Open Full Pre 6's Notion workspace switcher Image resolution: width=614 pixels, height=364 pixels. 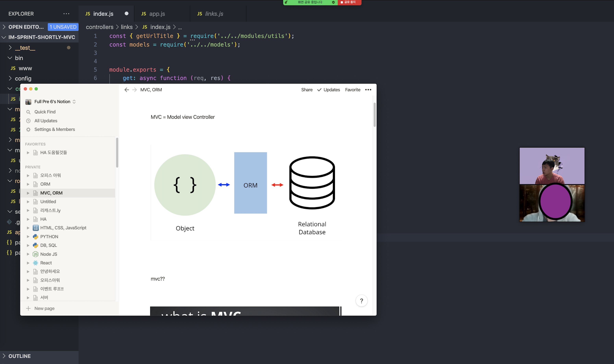pos(52,102)
